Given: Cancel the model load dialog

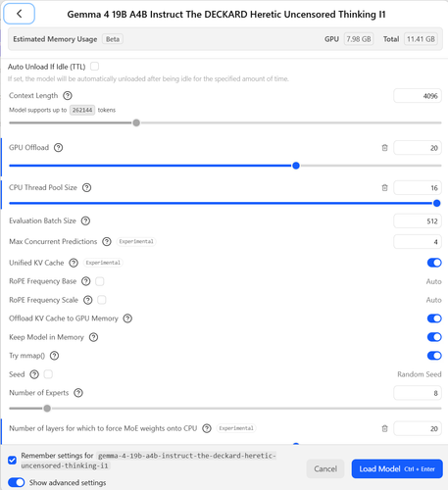Looking at the screenshot, I should [x=325, y=468].
